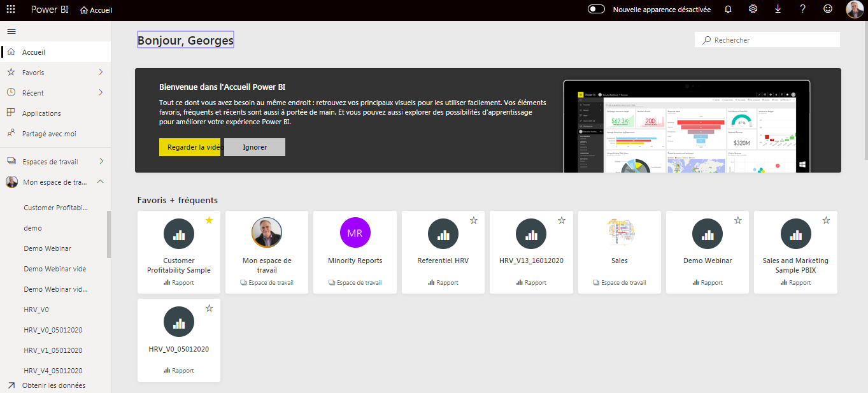The width and height of the screenshot is (868, 393).
Task: Click the Power BI title link
Action: tap(50, 10)
